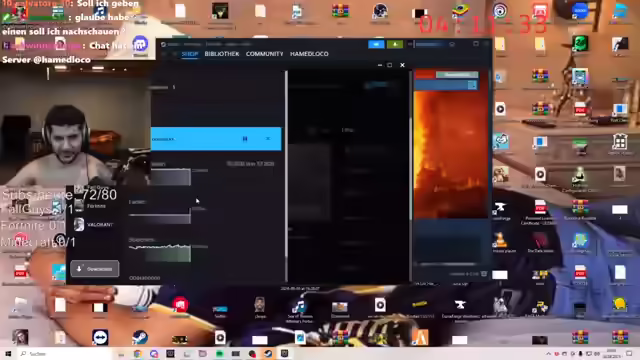Click the Windows notification center icon
The width and height of the screenshot is (640, 360).
point(629,354)
